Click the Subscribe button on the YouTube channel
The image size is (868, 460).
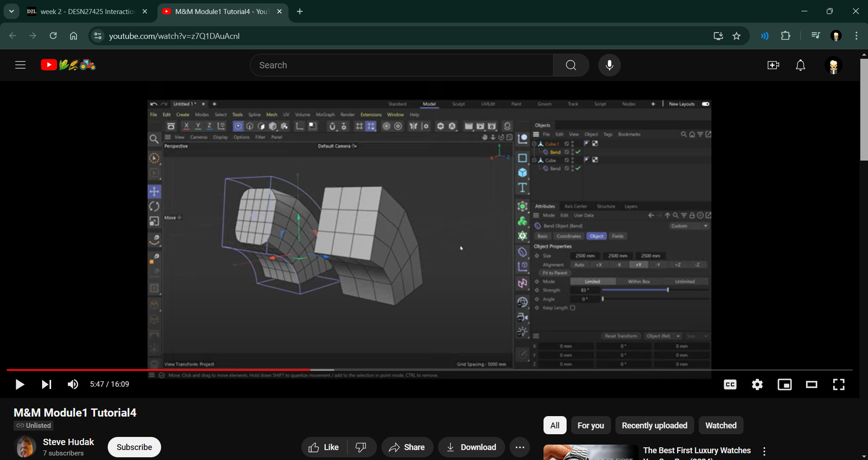click(134, 447)
